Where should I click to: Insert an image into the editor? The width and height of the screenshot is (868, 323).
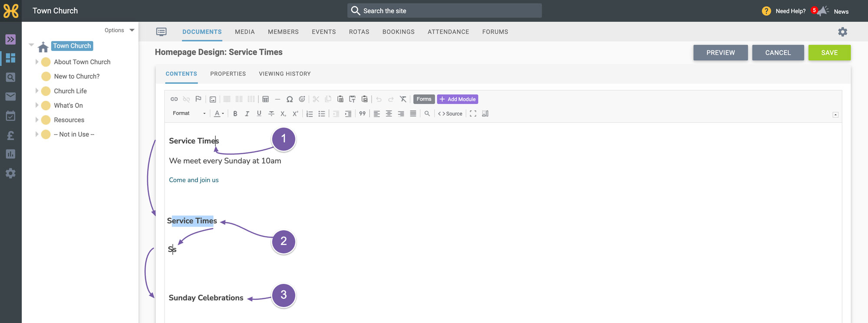(x=213, y=99)
